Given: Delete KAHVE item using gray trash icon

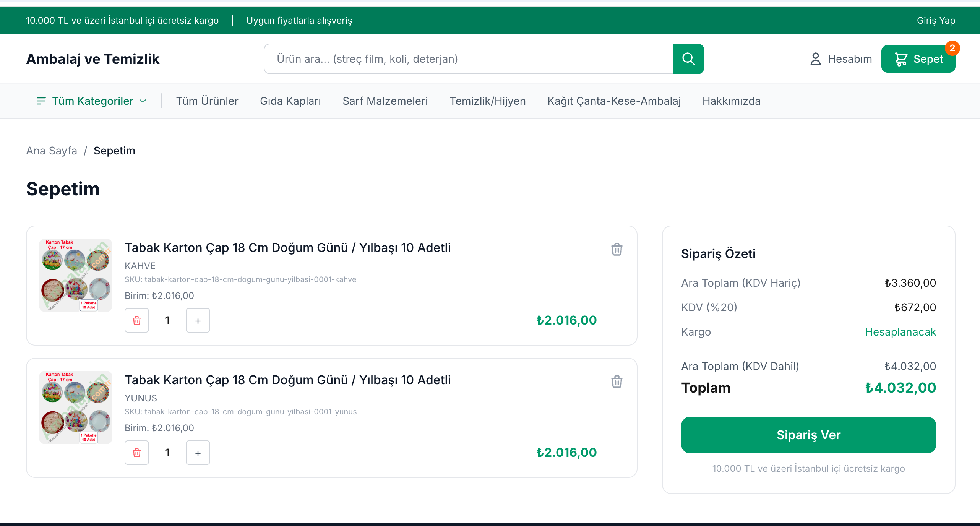Looking at the screenshot, I should click(617, 249).
